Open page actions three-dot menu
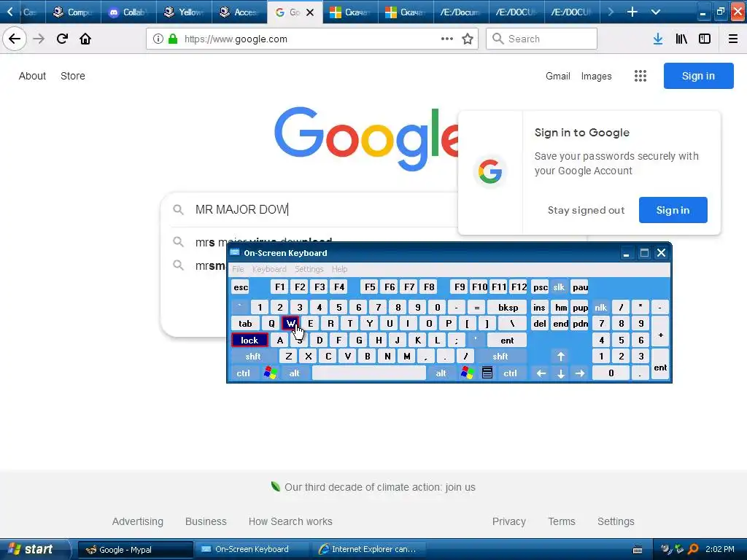Viewport: 747px width, 560px height. pyautogui.click(x=447, y=39)
